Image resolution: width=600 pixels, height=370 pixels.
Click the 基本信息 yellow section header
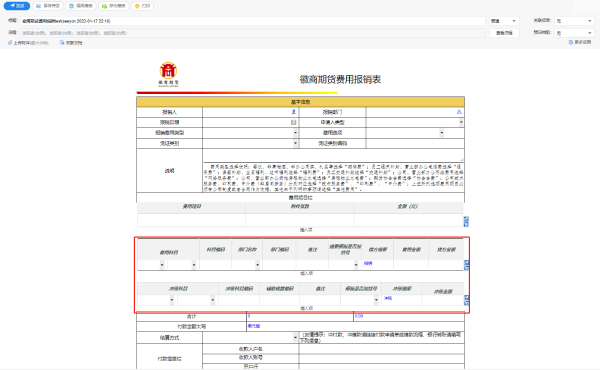click(300, 102)
